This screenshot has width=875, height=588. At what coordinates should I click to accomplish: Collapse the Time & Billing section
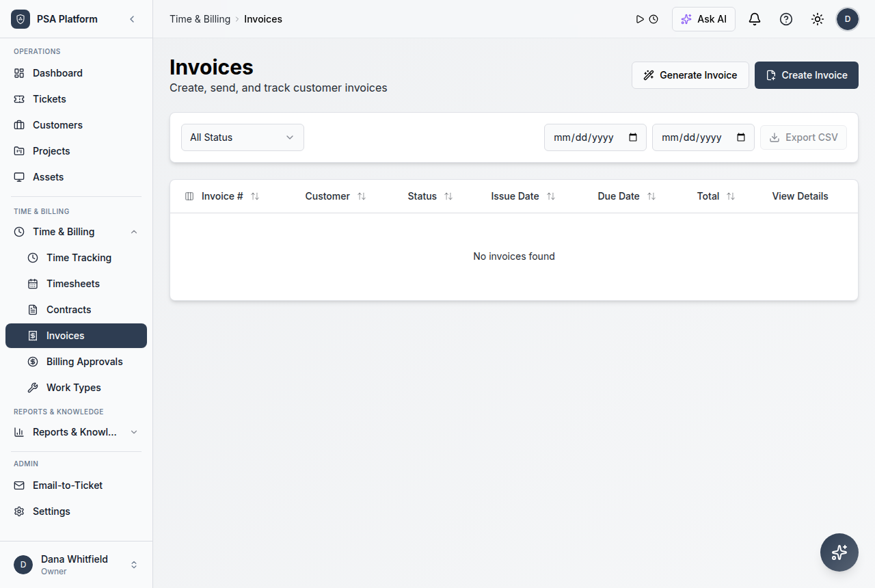pyautogui.click(x=76, y=232)
